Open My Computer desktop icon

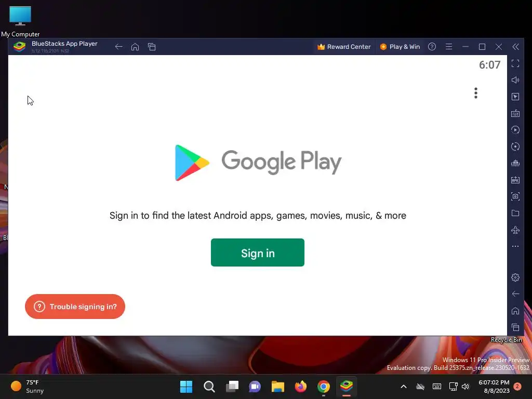click(20, 21)
